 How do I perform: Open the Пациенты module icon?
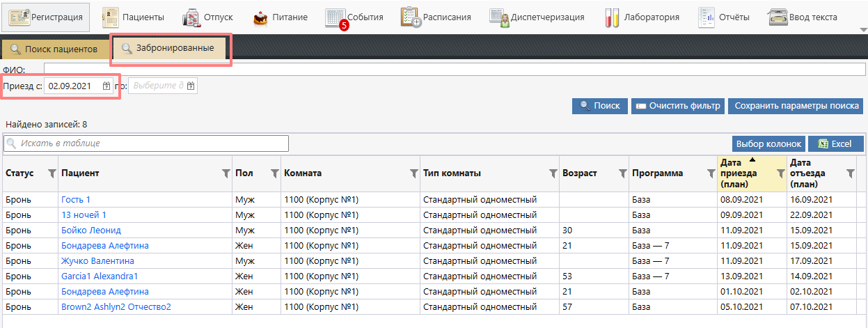134,17
